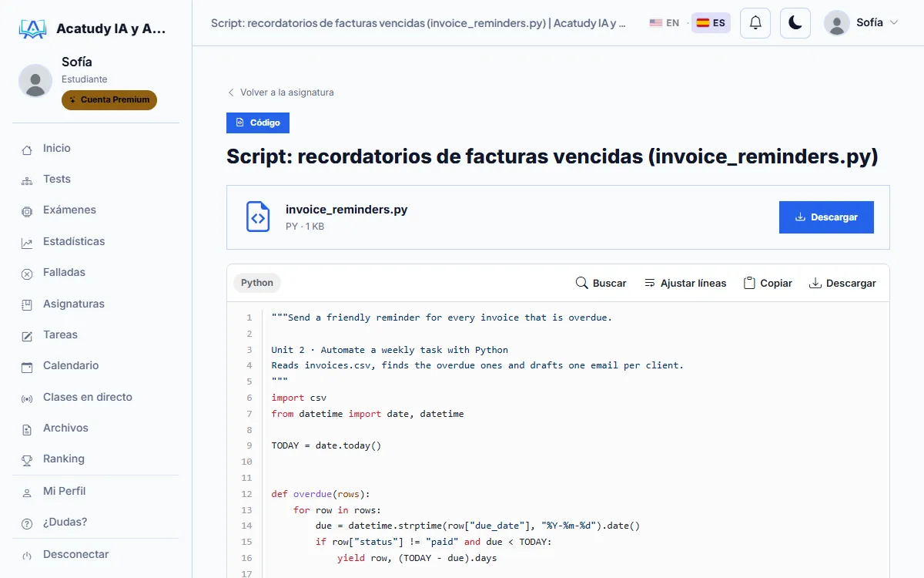
Task: Toggle dark mode with moon icon
Action: (795, 23)
